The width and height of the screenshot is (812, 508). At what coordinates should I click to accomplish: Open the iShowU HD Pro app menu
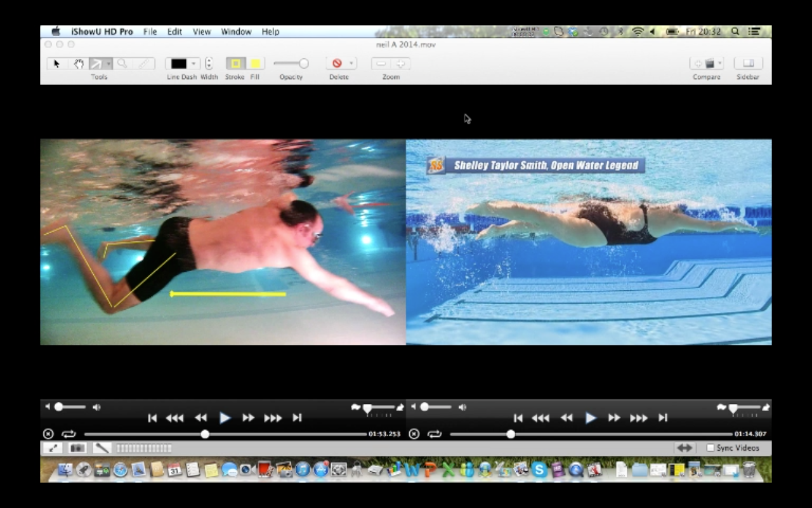coord(102,32)
